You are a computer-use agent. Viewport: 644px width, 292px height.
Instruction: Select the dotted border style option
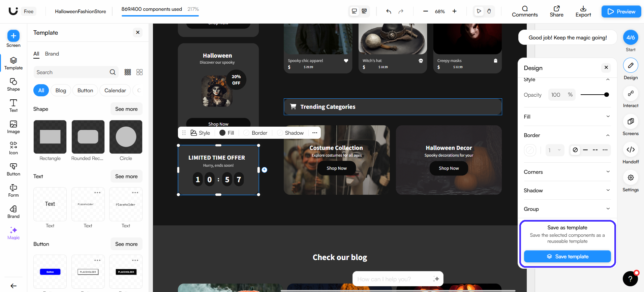pyautogui.click(x=605, y=150)
